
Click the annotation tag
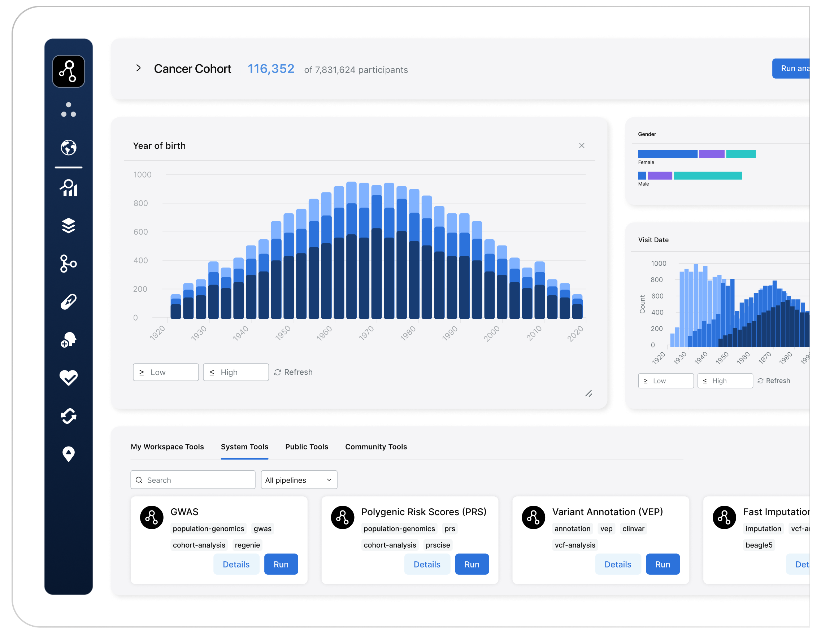coord(573,528)
